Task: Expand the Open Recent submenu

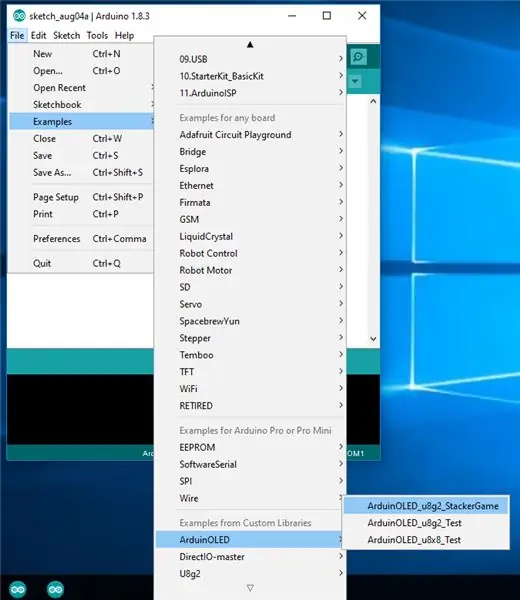Action: click(81, 88)
